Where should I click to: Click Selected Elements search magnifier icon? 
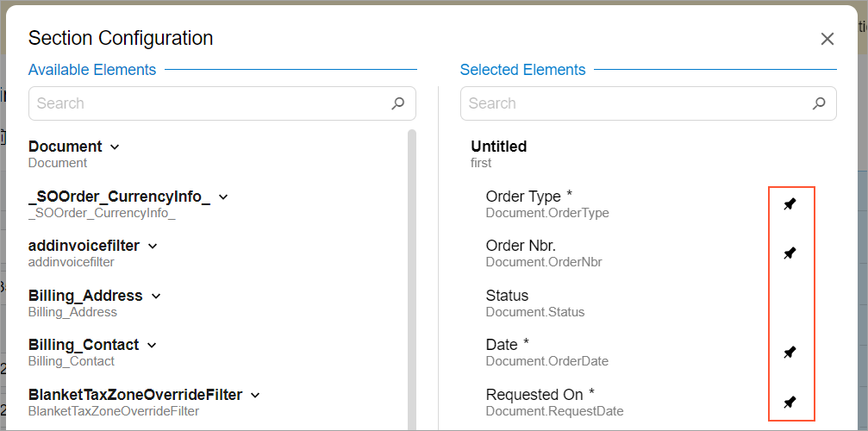(819, 103)
